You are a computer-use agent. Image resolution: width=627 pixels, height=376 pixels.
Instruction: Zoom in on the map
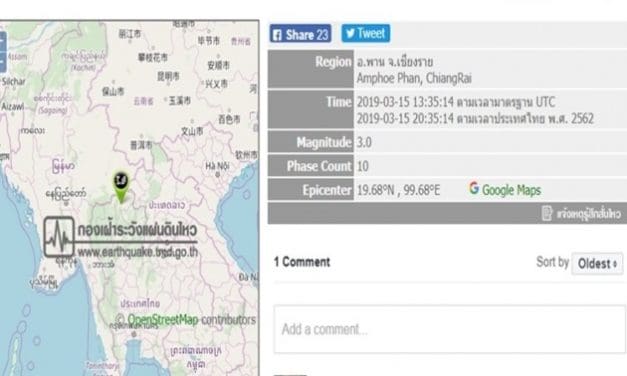point(2,41)
